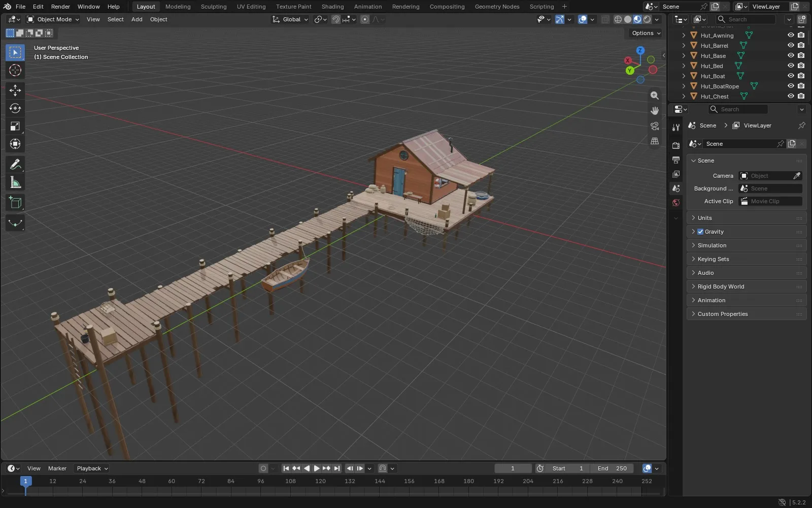Open the World properties tab
The height and width of the screenshot is (508, 812).
pyautogui.click(x=676, y=203)
